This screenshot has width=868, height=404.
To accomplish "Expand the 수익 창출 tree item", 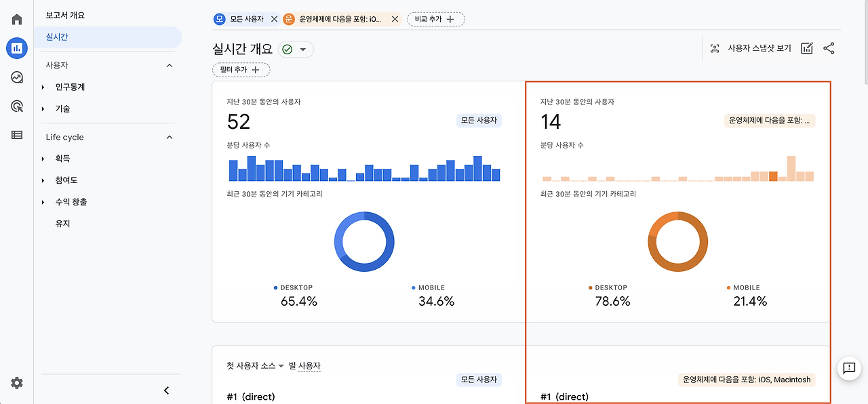I will 43,202.
